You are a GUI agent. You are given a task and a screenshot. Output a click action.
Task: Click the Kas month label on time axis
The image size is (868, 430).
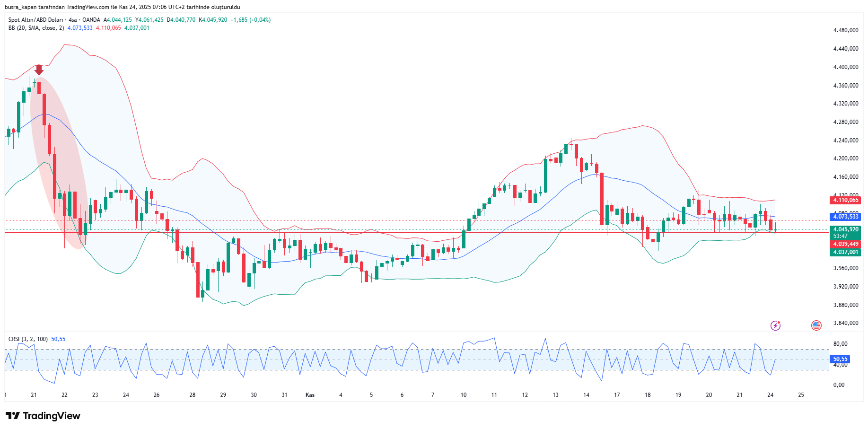tap(310, 395)
